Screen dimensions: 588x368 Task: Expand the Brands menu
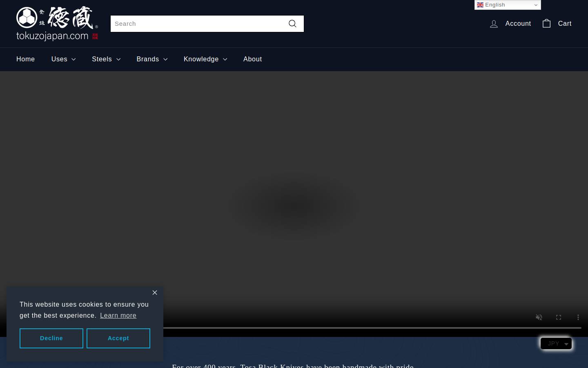coord(152,59)
